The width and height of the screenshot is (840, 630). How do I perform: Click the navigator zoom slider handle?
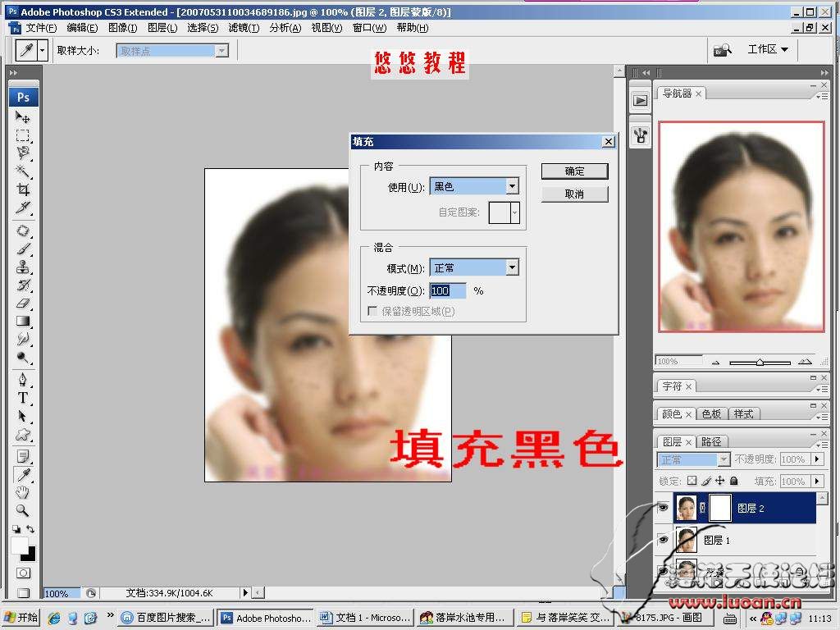click(760, 363)
